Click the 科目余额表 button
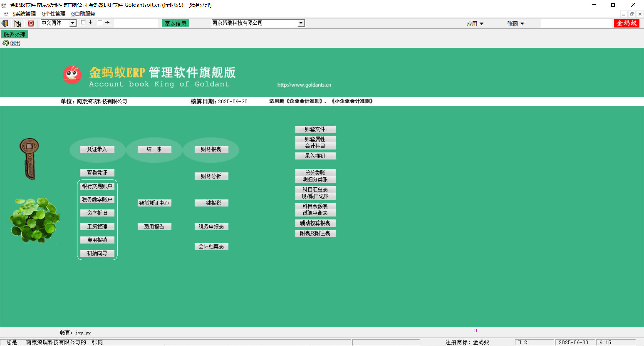Screen dimensions: 644x346 315,206
